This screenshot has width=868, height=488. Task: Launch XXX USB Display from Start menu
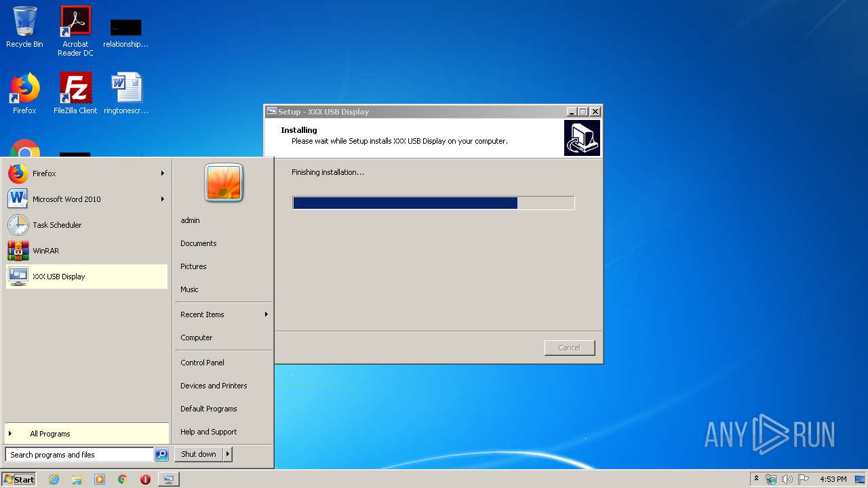[x=86, y=277]
